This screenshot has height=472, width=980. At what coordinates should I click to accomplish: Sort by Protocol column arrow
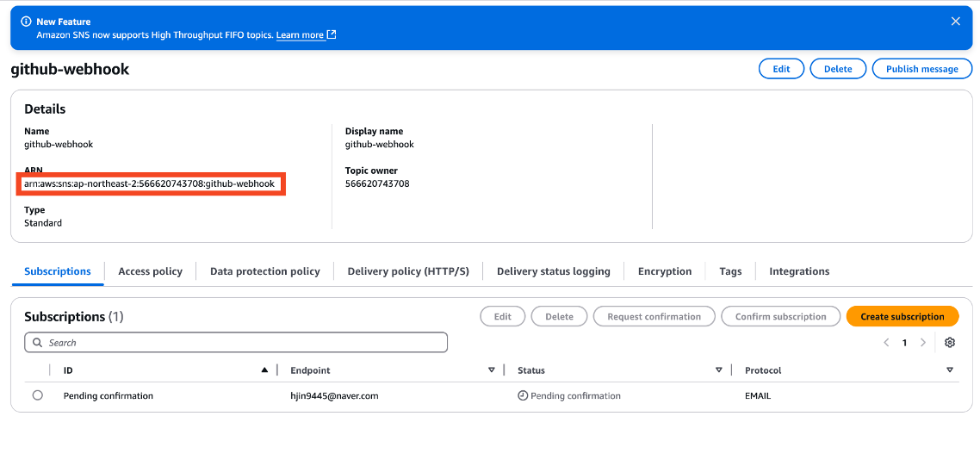(x=950, y=370)
